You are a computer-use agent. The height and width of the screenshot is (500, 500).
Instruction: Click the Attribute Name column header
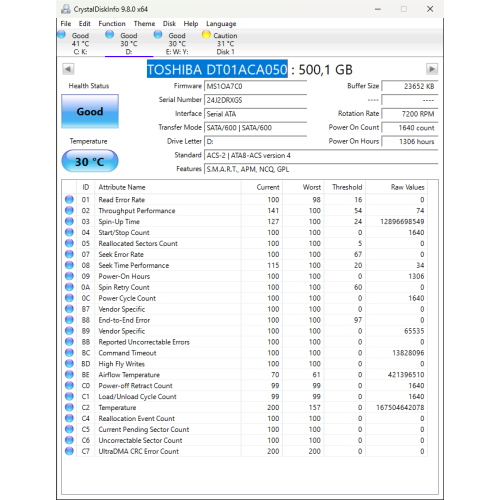tap(168, 187)
